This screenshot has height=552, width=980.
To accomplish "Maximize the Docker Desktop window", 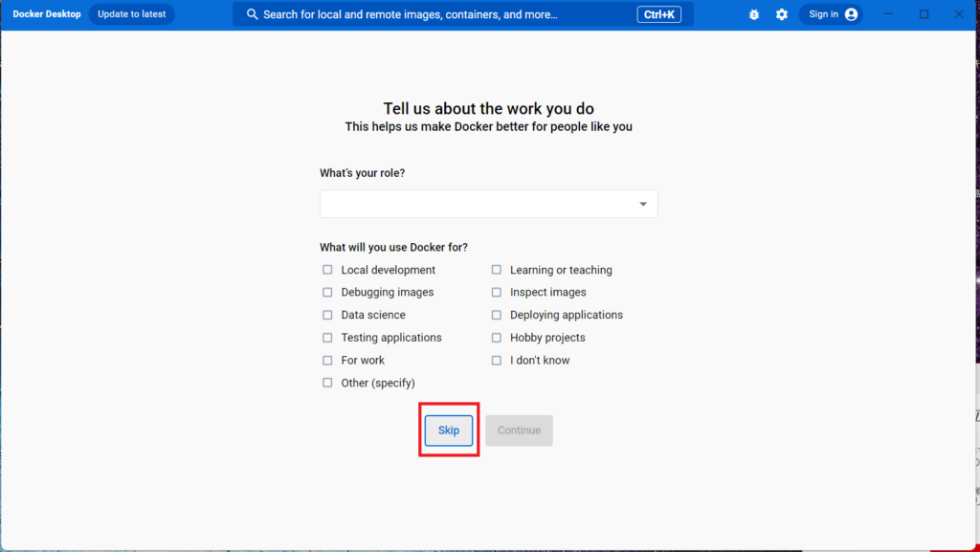I will point(924,13).
